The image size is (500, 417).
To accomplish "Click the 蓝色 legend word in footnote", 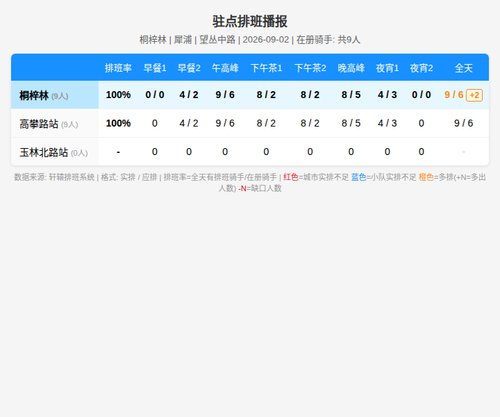I will (359, 177).
